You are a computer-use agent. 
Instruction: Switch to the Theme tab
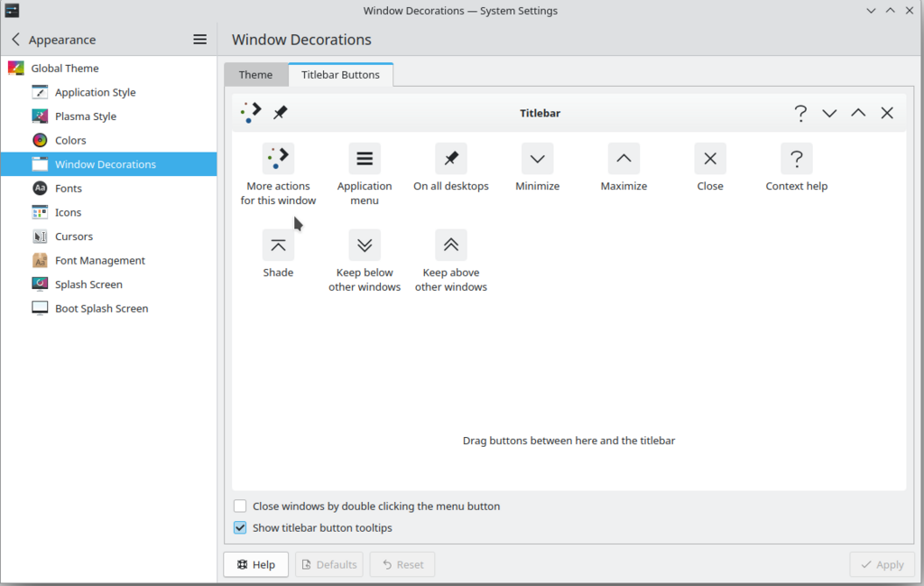255,75
